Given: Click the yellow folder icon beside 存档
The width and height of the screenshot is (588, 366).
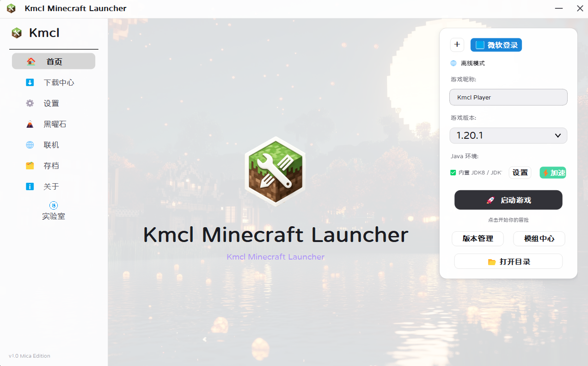Looking at the screenshot, I should click(x=30, y=166).
